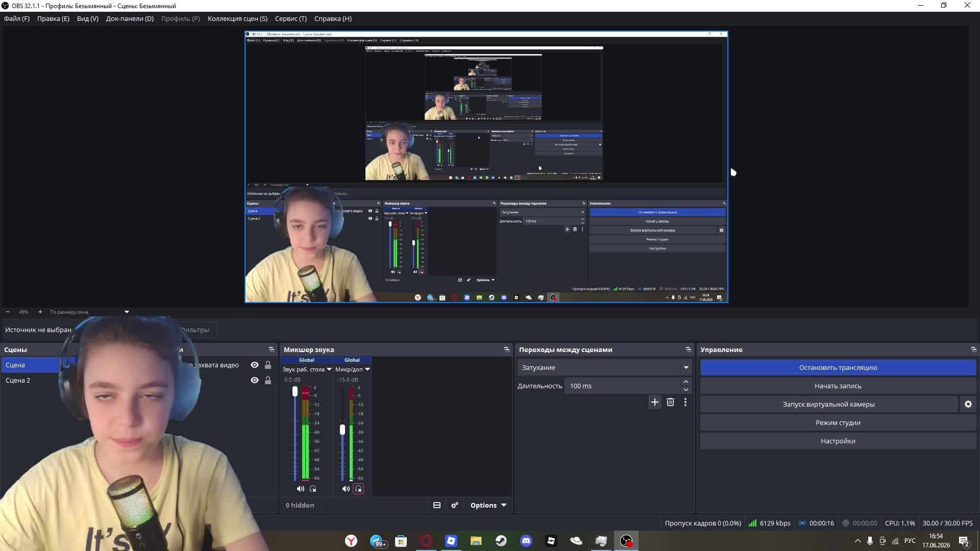The width and height of the screenshot is (980, 551).
Task: Open File Explorer from the taskbar
Action: pyautogui.click(x=476, y=541)
